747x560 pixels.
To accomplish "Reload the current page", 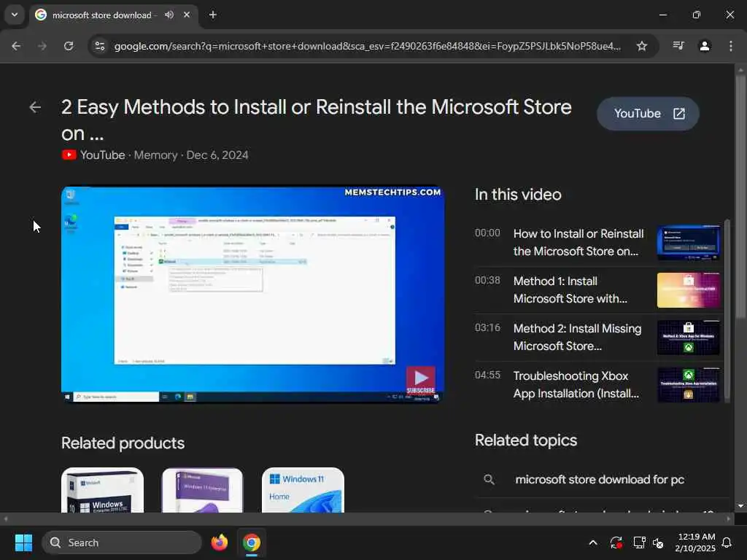I will pyautogui.click(x=69, y=46).
